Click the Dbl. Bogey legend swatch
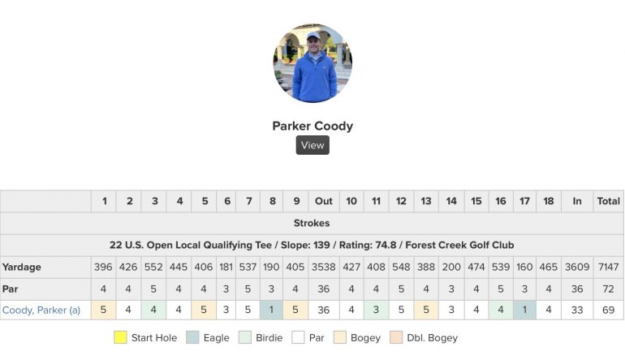Screen dimensions: 625x364 point(396,337)
